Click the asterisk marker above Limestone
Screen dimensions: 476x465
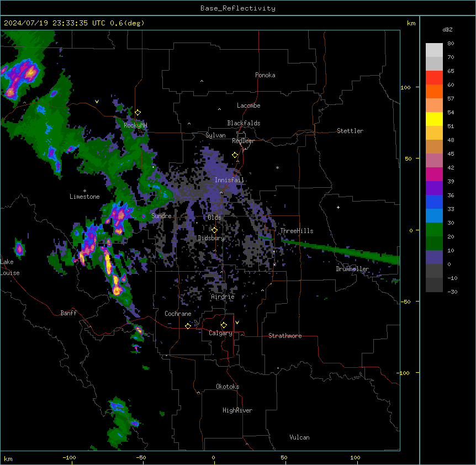click(x=84, y=191)
